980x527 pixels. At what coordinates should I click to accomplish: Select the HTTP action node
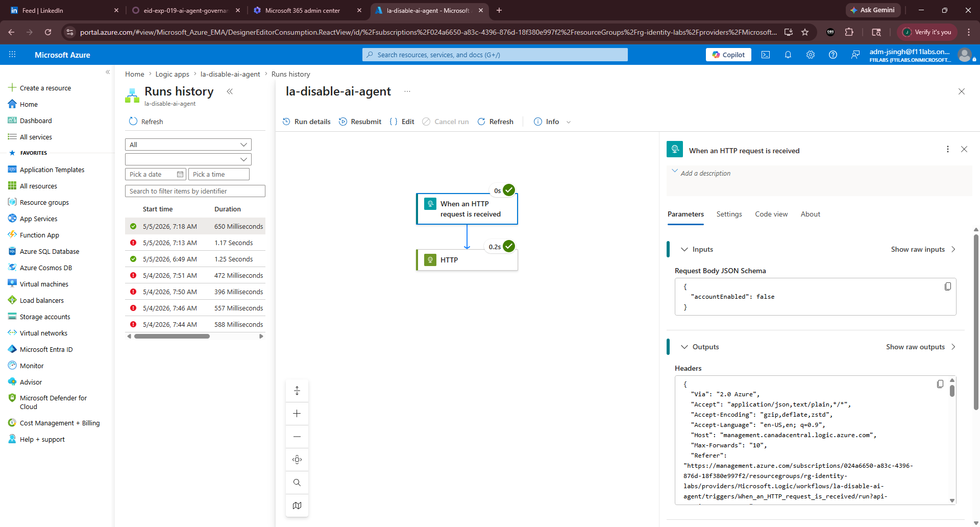click(467, 260)
